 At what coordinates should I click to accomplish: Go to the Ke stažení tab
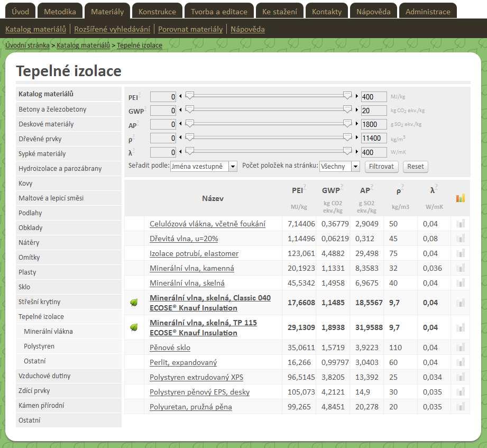coord(280,11)
